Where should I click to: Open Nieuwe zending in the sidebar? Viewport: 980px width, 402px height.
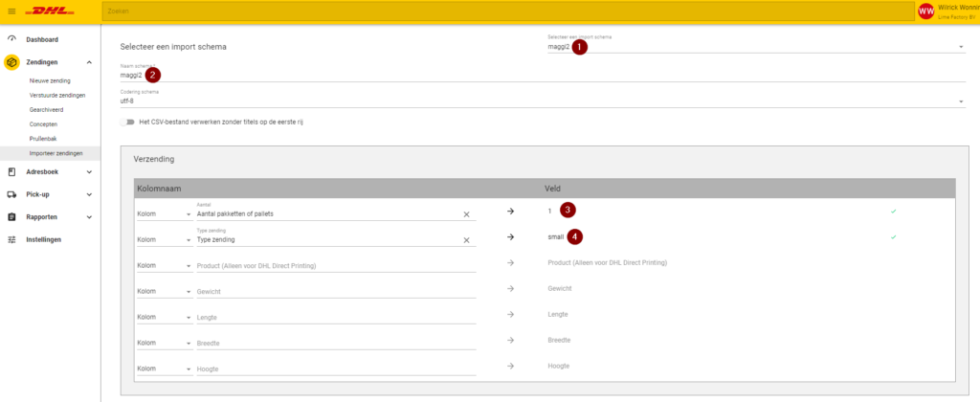[x=50, y=81]
